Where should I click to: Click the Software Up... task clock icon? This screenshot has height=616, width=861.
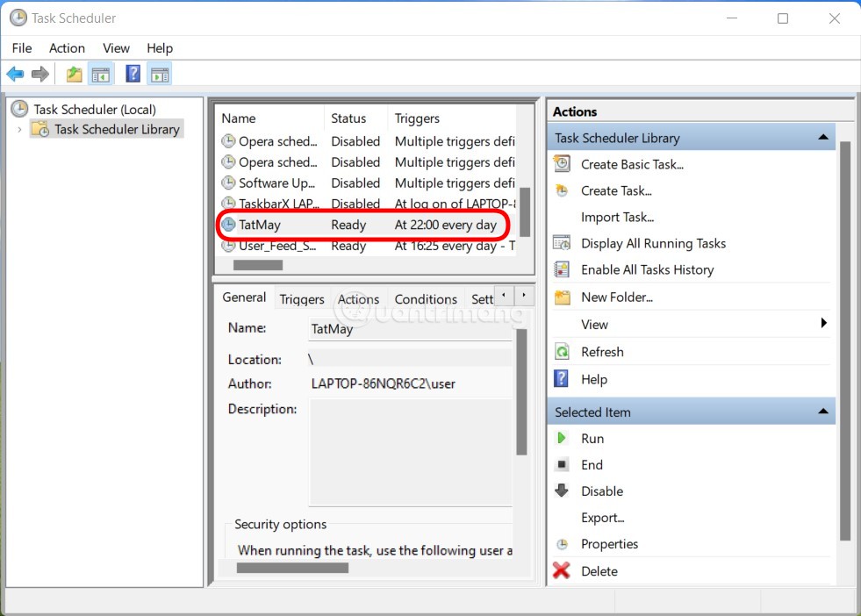[x=228, y=183]
